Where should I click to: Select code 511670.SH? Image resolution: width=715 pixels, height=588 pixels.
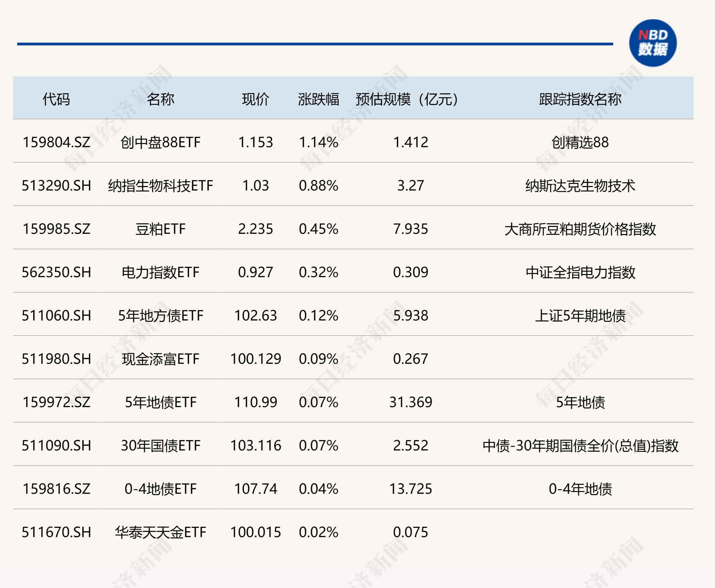[x=56, y=532]
